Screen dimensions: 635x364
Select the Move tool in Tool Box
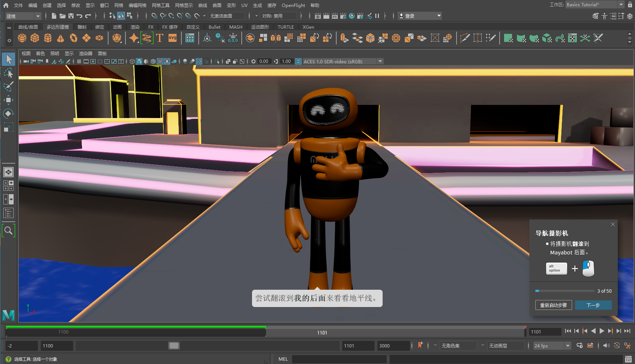click(x=8, y=100)
